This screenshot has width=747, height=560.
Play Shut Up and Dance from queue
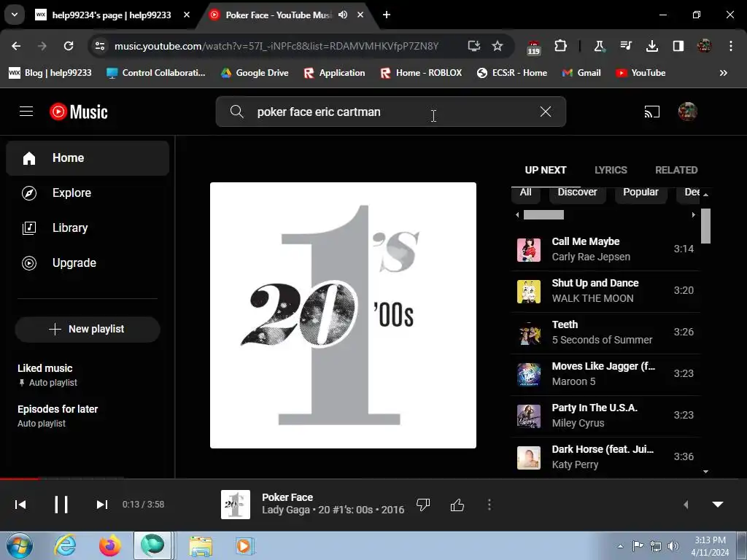pos(605,291)
